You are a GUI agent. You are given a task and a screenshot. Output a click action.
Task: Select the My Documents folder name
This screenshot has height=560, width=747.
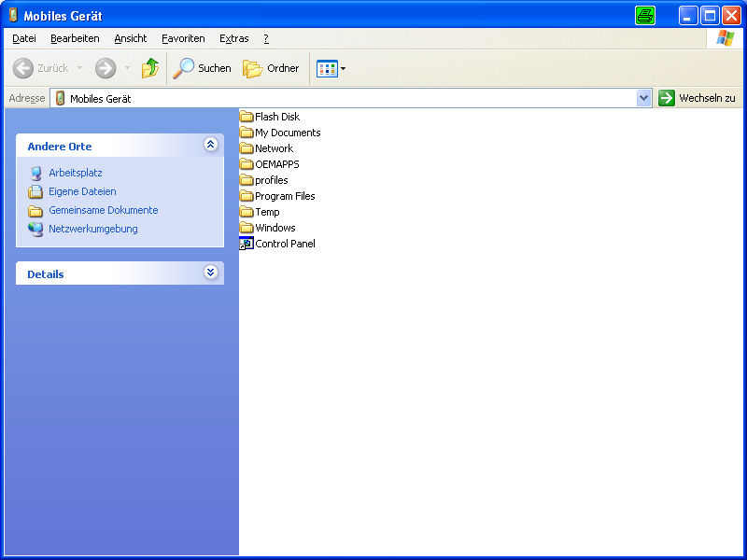pos(288,133)
